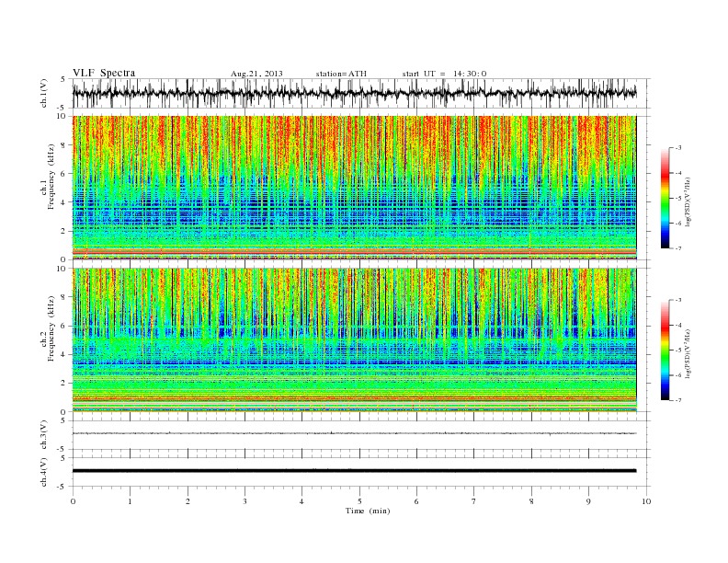Click the 5 tick on time axis
728x563 pixels.
[x=359, y=501]
